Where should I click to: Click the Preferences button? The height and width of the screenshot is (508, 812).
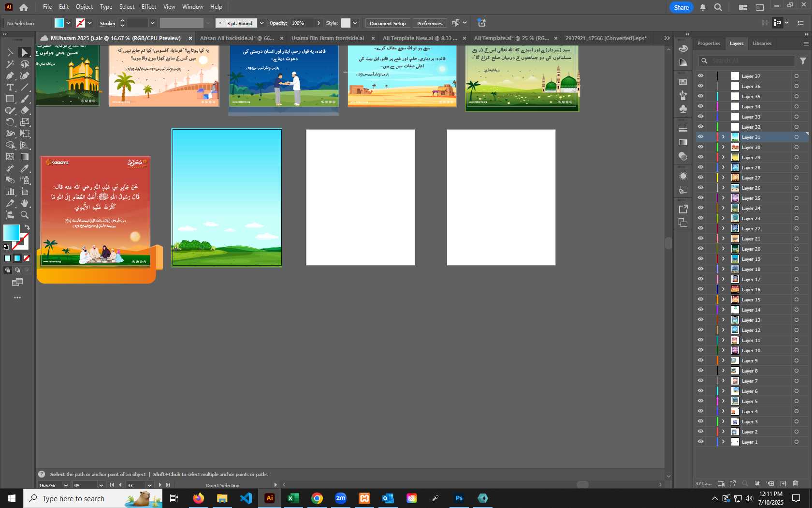click(430, 23)
